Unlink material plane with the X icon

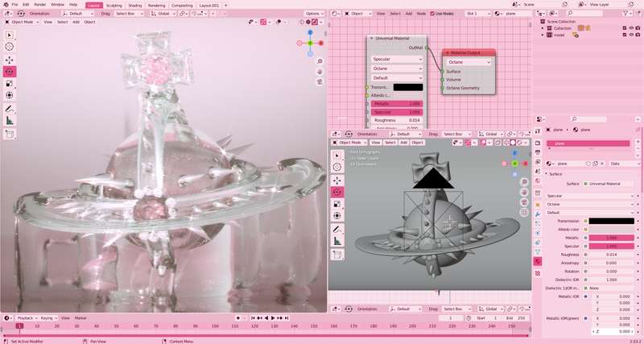(602, 164)
